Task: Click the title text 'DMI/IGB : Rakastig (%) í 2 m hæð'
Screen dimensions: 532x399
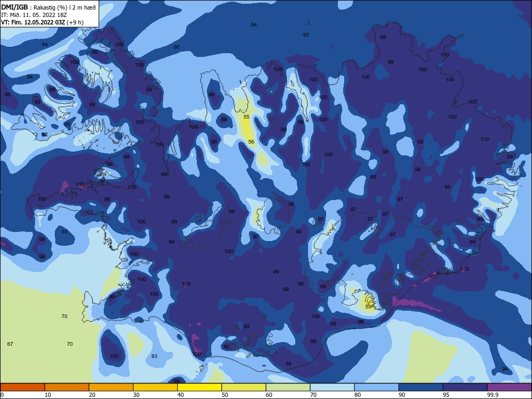Action: point(48,7)
